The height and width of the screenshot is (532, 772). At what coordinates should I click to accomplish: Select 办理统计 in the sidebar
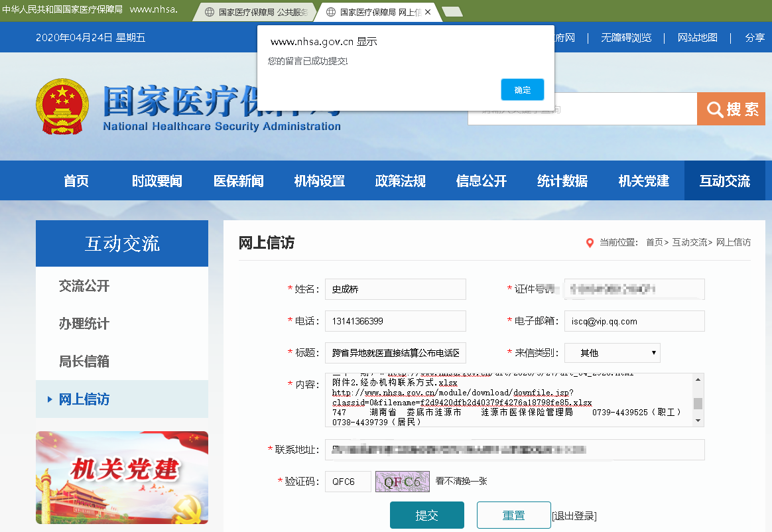point(84,324)
